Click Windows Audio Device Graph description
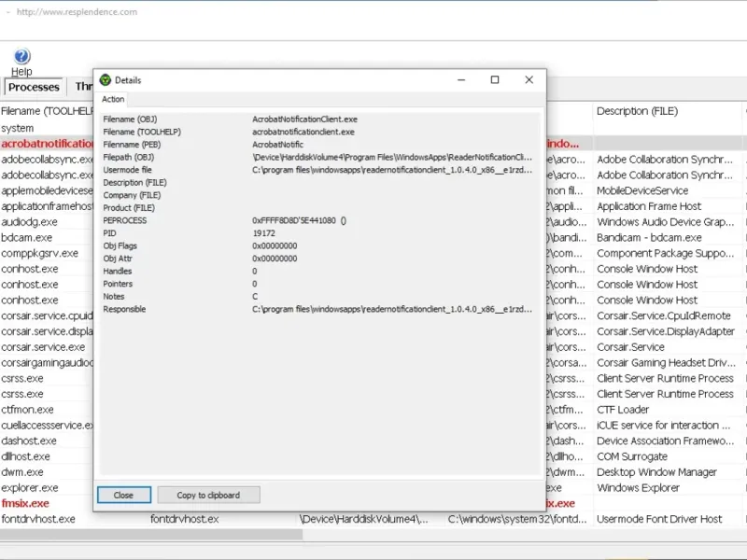Viewport: 747px width, 560px height. coord(665,222)
